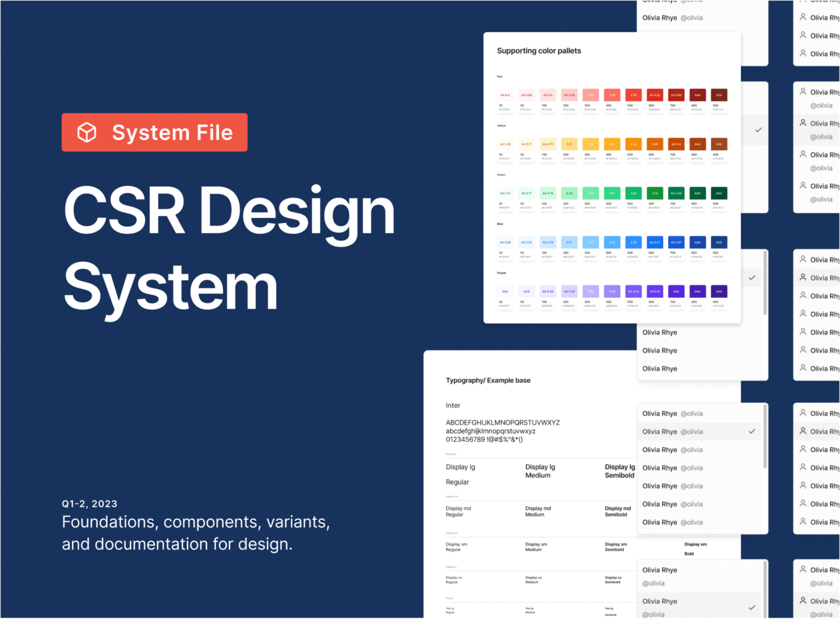The width and height of the screenshot is (840, 619).
Task: Select the Green 800 color swatch
Action: [x=697, y=193]
